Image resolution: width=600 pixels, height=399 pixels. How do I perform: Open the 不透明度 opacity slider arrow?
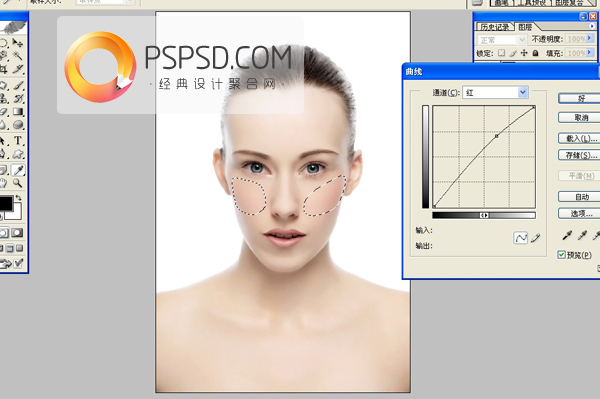pyautogui.click(x=590, y=39)
